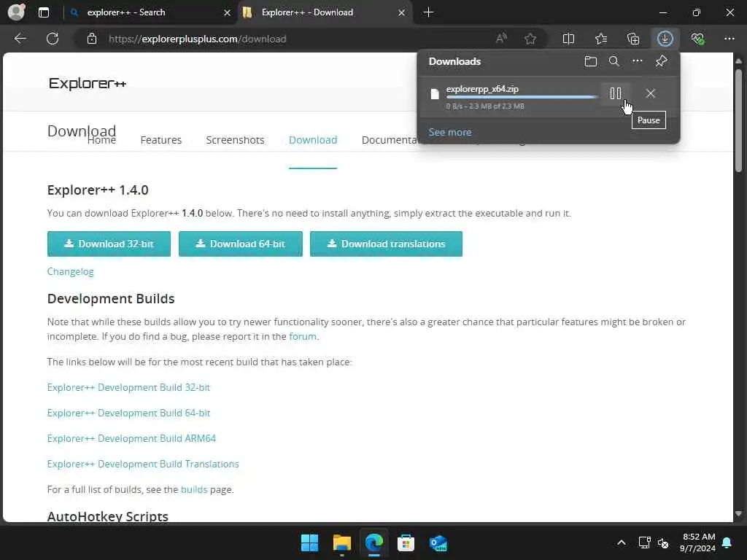Click the page vertical scrollbar thumb

pos(738,120)
